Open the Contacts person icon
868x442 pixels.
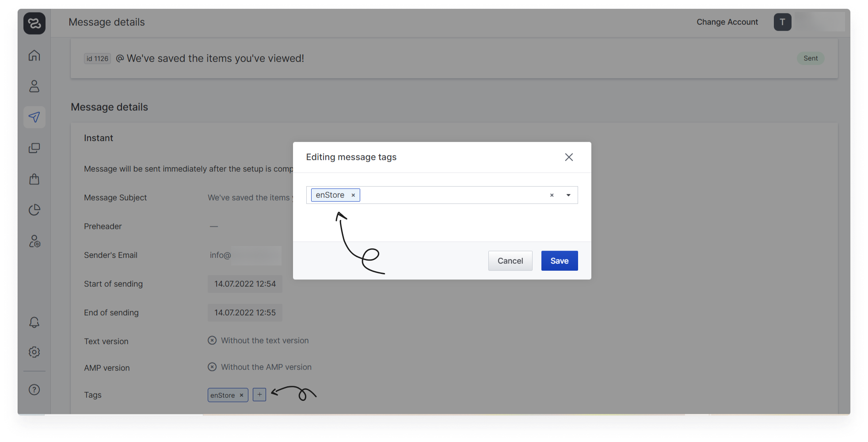tap(34, 86)
